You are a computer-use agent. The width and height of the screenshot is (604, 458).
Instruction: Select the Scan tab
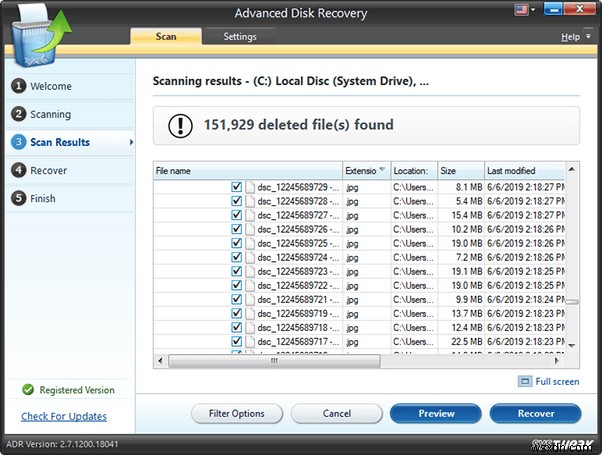coord(165,37)
